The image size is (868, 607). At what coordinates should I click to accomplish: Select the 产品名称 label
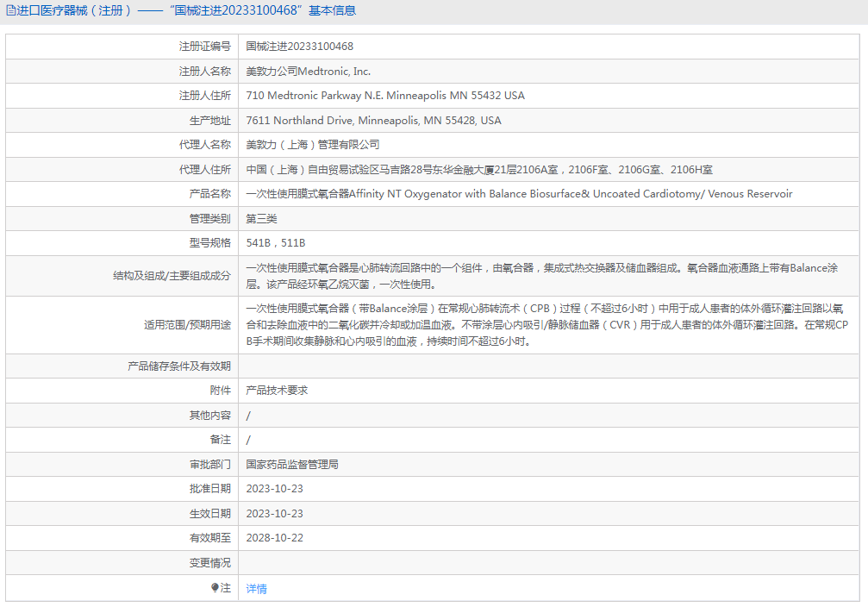click(x=209, y=194)
